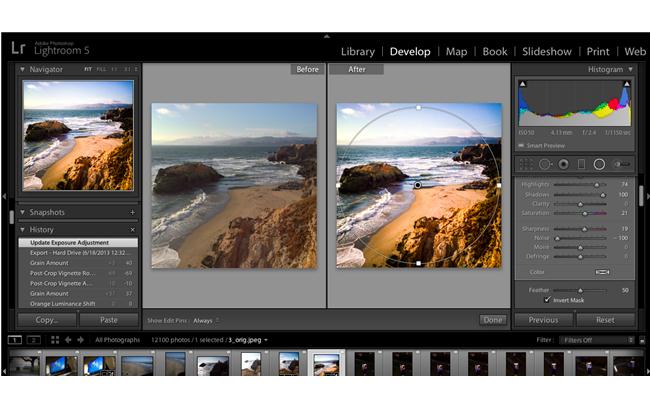Click the Highlights slider handle

pos(597,184)
